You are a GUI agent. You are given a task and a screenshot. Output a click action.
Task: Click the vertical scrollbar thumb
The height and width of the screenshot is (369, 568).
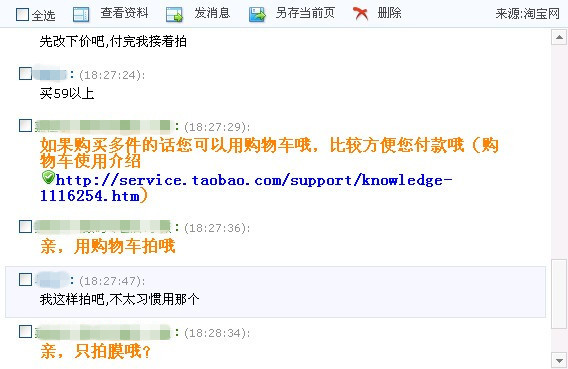pyautogui.click(x=559, y=294)
